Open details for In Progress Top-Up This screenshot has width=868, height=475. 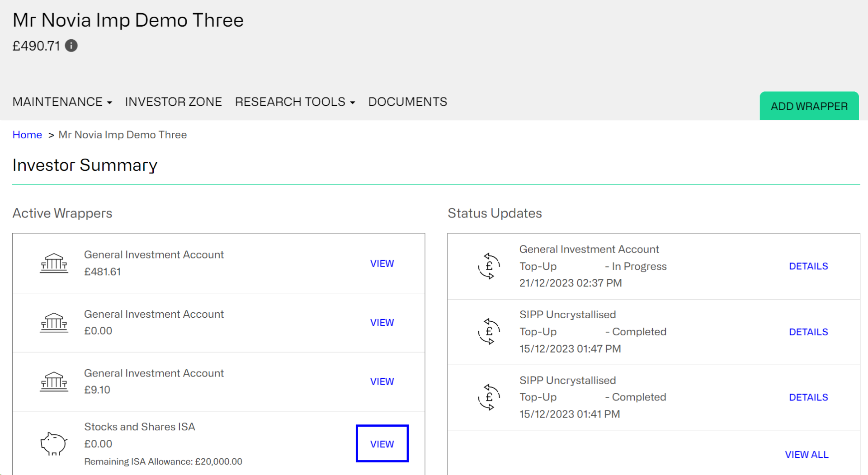(808, 266)
